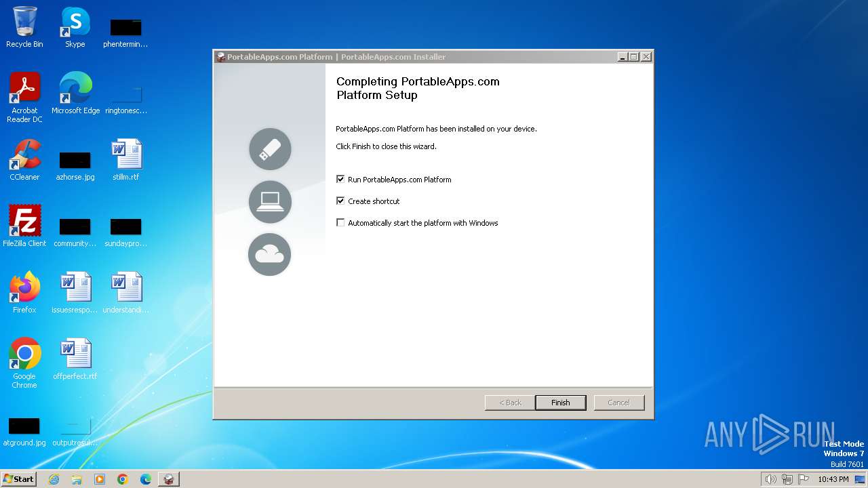Viewport: 868px width, 488px height.
Task: Select Firefox desktop shortcut
Action: (x=24, y=293)
